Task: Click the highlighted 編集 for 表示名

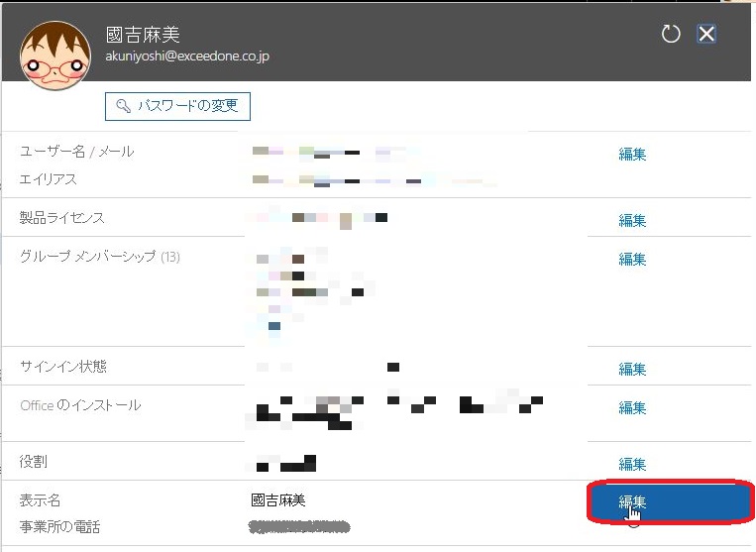Action: (x=632, y=502)
